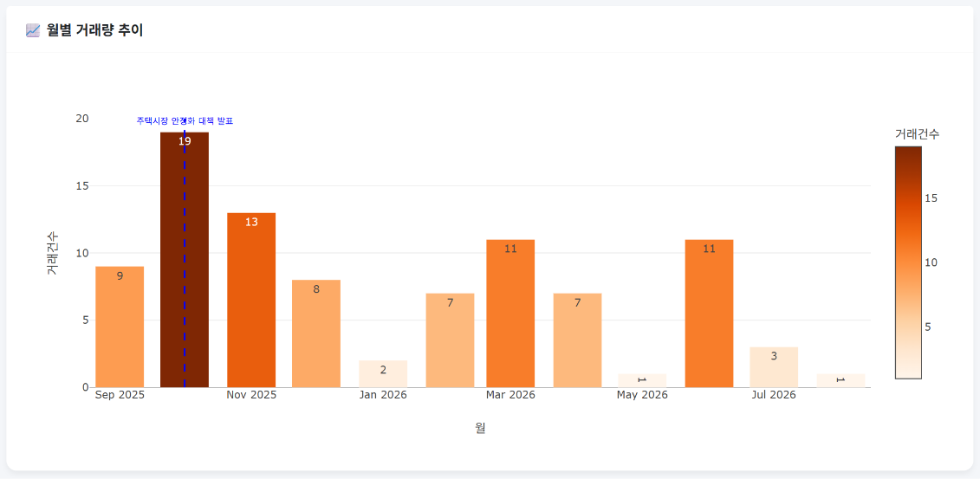Click the 주택시장 안정화 대책 발표 annotation text
980x479 pixels.
pos(185,121)
